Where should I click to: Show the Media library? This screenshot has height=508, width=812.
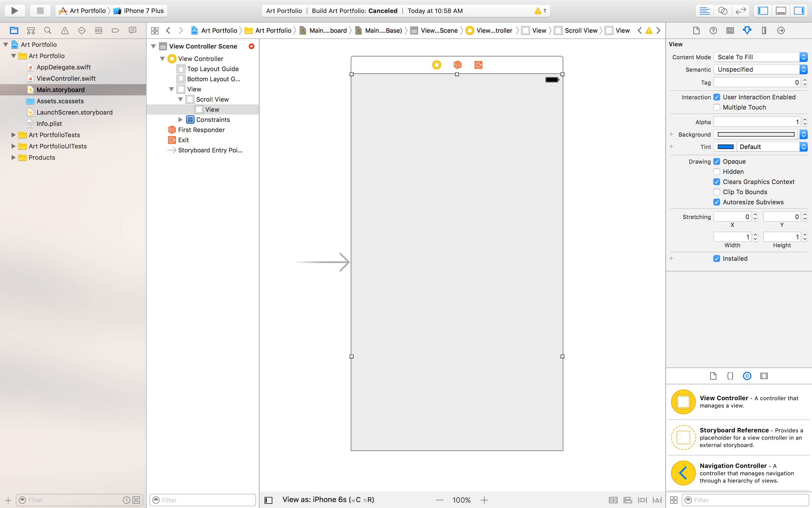(x=764, y=376)
